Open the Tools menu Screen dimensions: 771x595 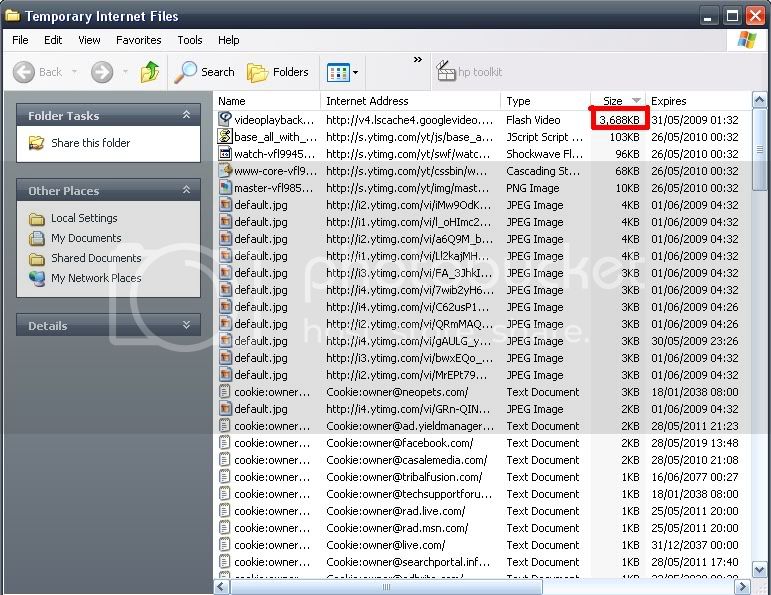tap(190, 40)
